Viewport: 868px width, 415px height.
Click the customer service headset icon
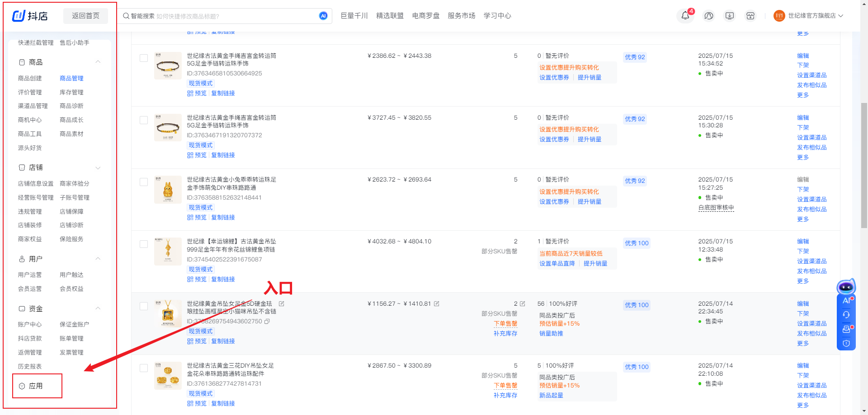click(846, 315)
